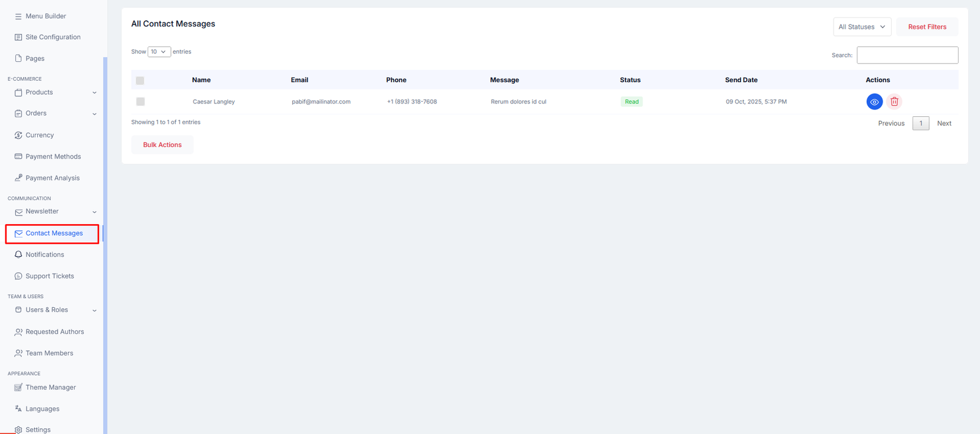Go to Site Configuration
The width and height of the screenshot is (980, 434).
point(53,37)
